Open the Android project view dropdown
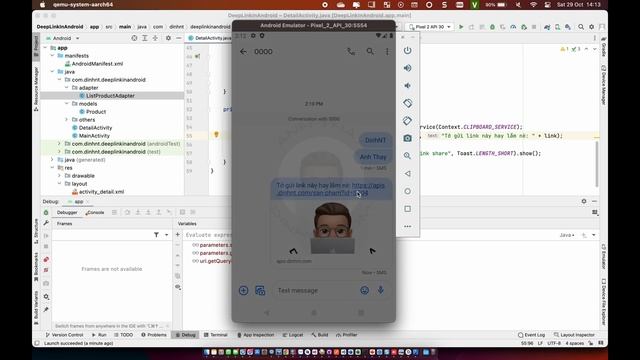The width and height of the screenshot is (640, 360). tap(63, 38)
